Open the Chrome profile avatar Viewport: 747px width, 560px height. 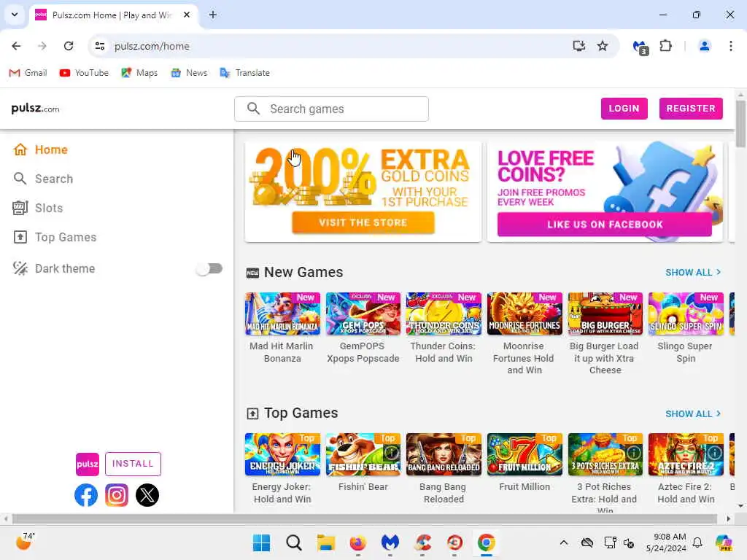pos(704,46)
